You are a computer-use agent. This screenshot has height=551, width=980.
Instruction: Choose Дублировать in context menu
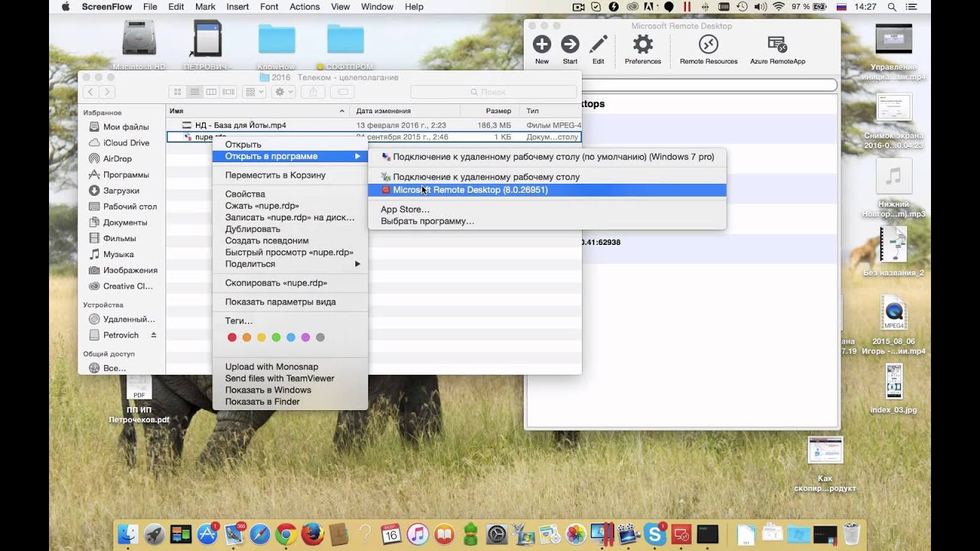(x=290, y=229)
